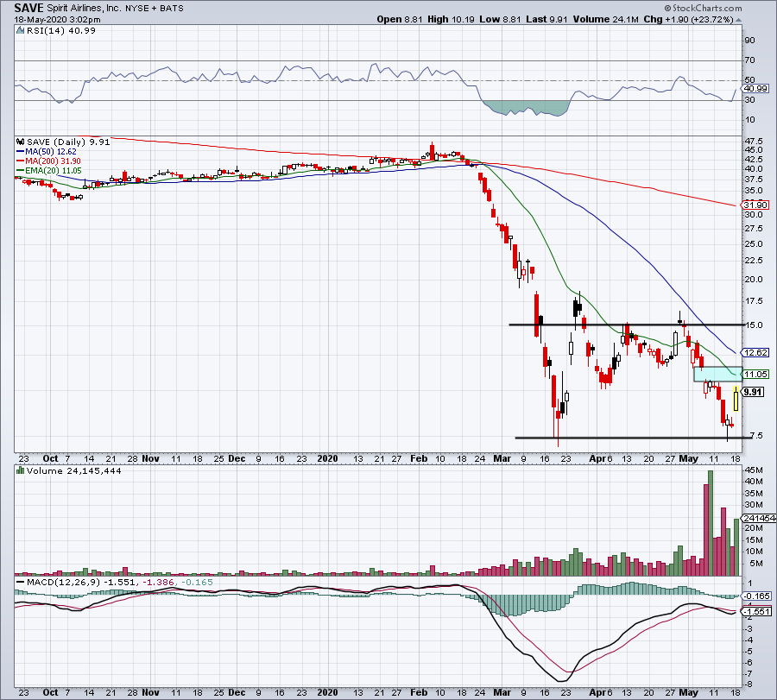Click the 11.05 EMA(20) price tag
This screenshot has width=777, height=700.
click(x=754, y=374)
